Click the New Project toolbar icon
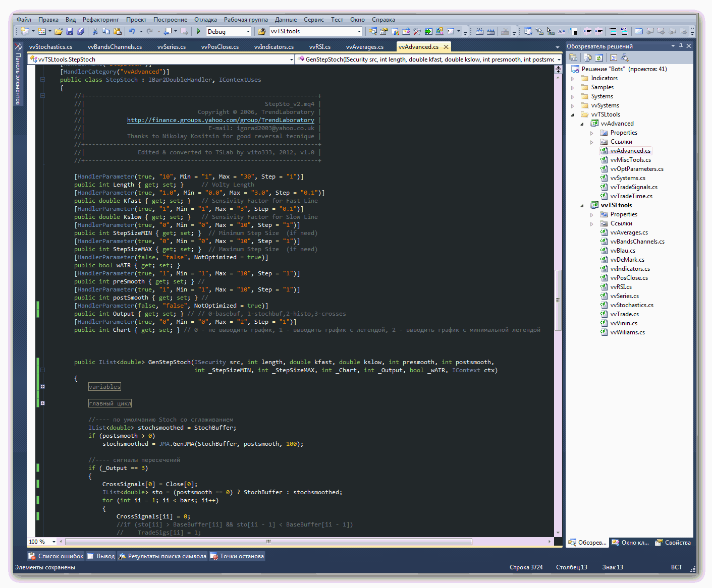This screenshot has height=588, width=712. pyautogui.click(x=25, y=31)
